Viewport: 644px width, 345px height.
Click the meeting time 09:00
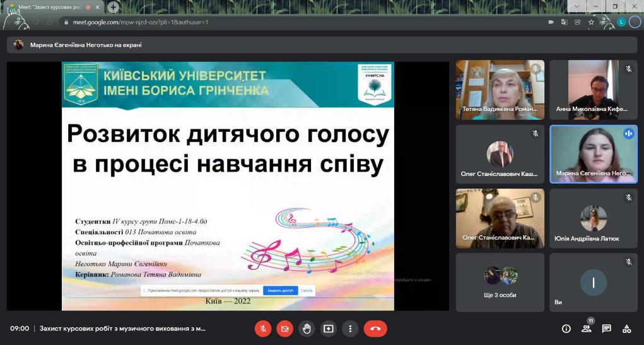pyautogui.click(x=20, y=329)
